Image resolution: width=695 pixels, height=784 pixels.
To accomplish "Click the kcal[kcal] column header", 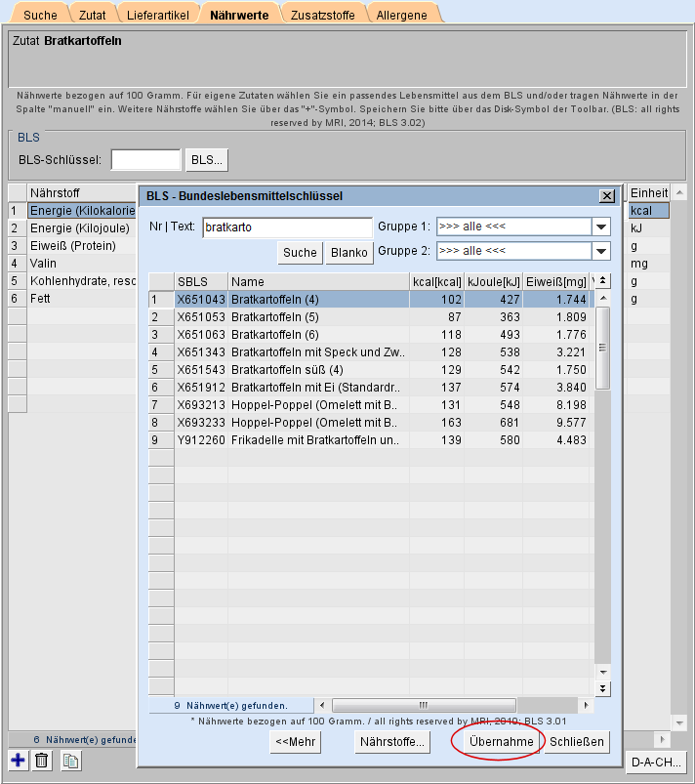I will (437, 281).
